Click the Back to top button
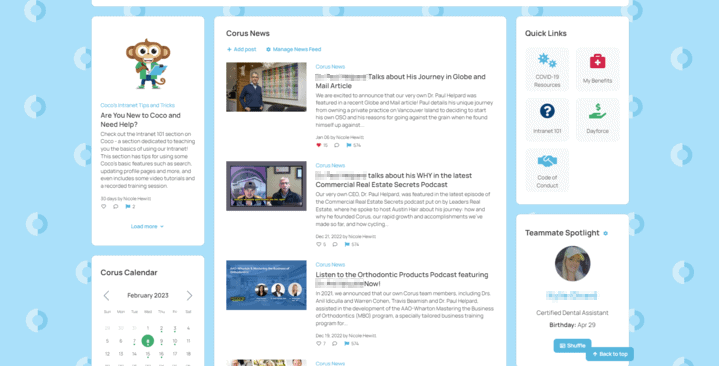 [610, 354]
